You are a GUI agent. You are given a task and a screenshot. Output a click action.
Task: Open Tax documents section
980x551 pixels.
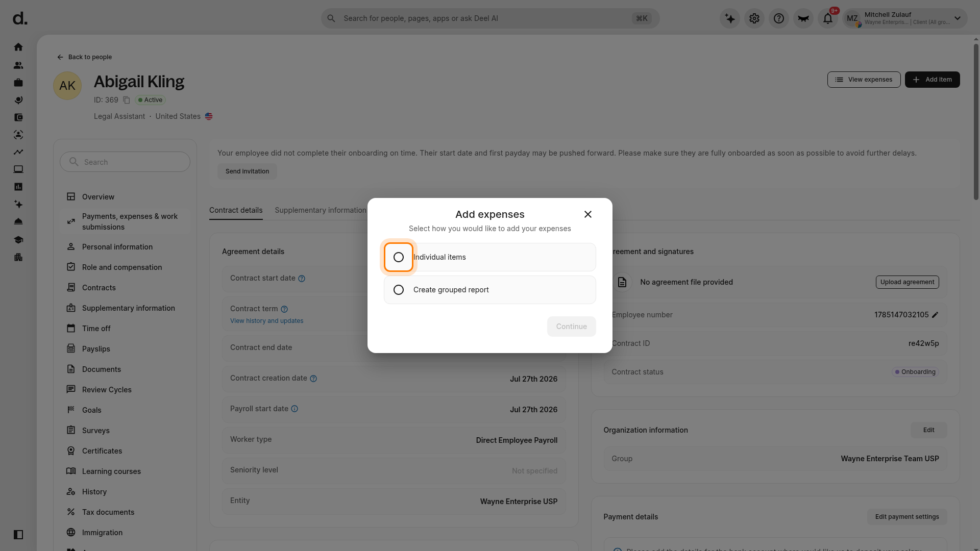click(125, 512)
